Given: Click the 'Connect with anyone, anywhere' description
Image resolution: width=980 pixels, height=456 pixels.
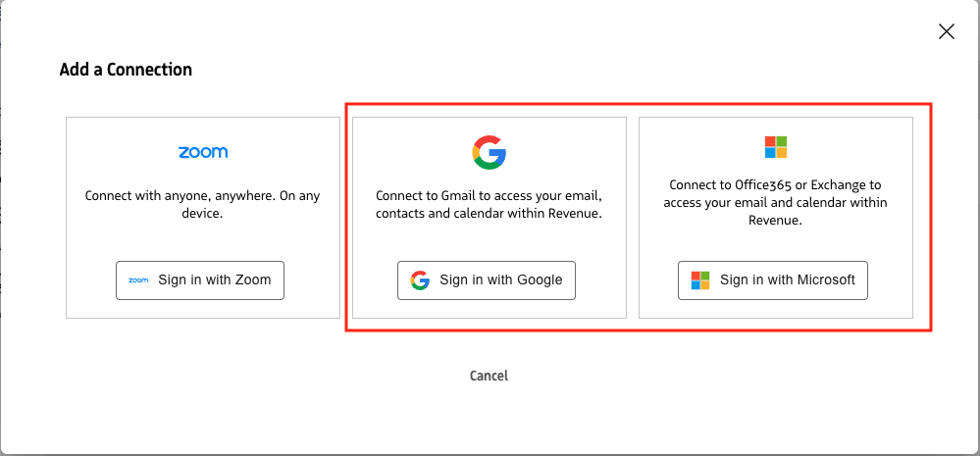Looking at the screenshot, I should 202,205.
